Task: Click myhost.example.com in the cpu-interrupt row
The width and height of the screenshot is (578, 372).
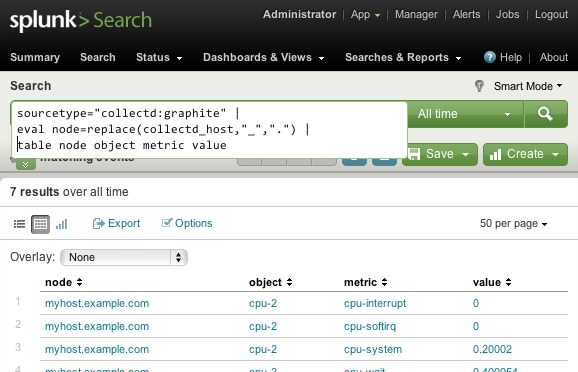Action: [97, 303]
